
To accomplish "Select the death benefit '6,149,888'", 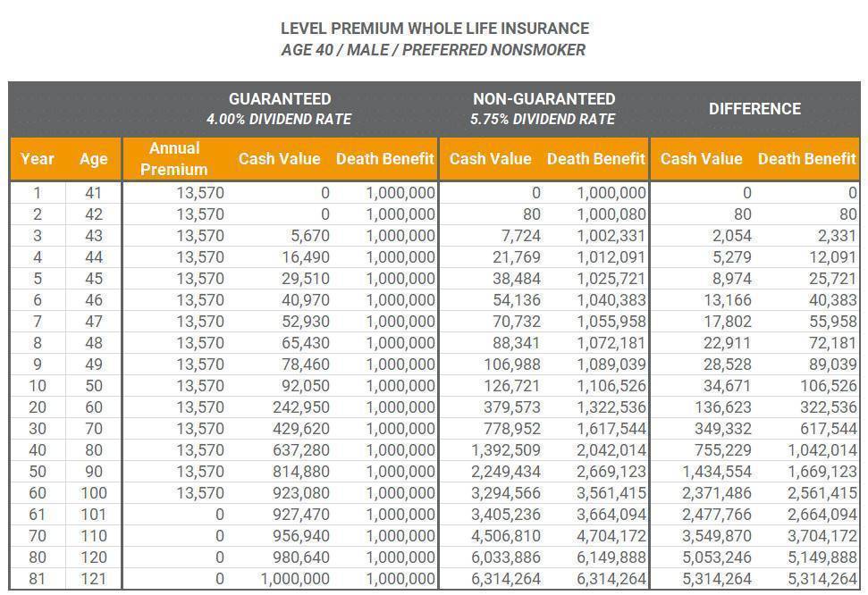I will [611, 557].
